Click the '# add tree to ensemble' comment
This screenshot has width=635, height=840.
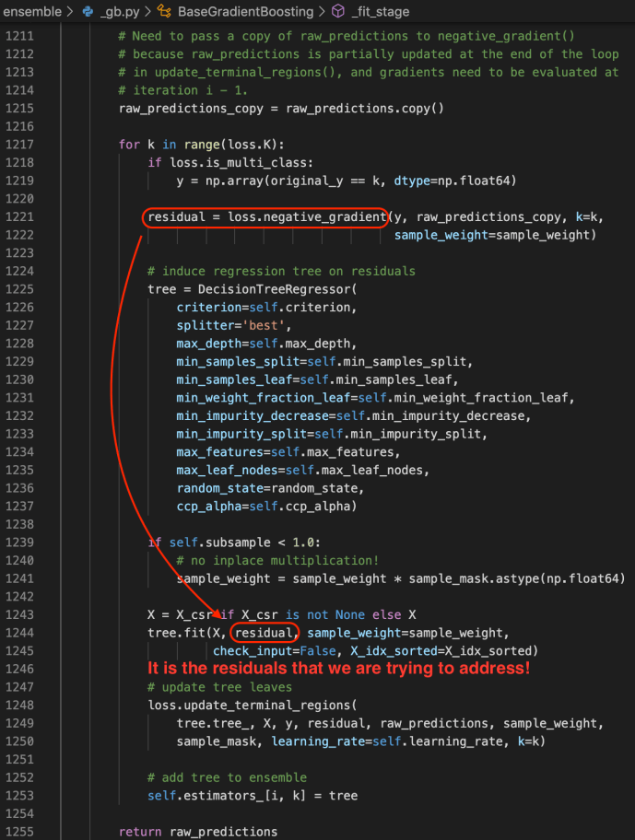point(228,778)
